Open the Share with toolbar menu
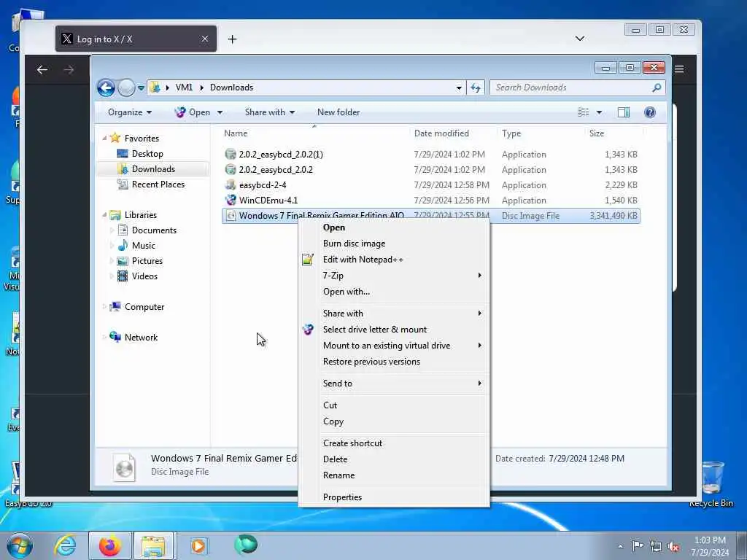This screenshot has width=747, height=560. tap(270, 112)
